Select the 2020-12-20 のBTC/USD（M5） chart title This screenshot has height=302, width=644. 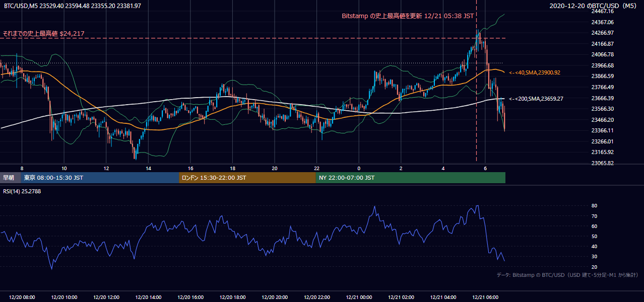pyautogui.click(x=595, y=6)
